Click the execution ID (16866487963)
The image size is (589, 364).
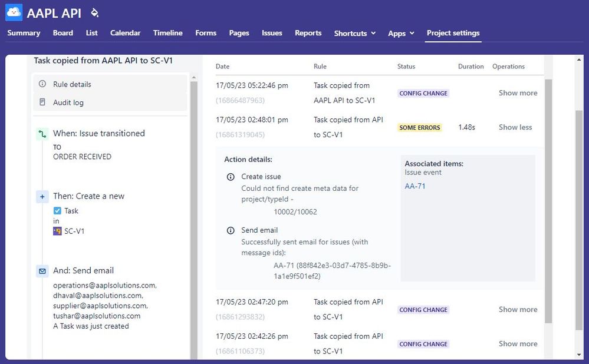pos(240,100)
